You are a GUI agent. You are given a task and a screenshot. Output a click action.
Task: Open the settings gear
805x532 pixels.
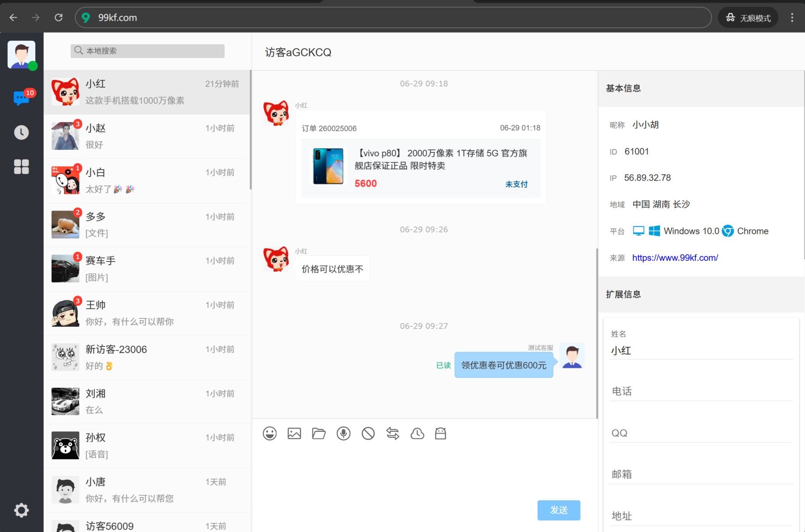point(21,510)
